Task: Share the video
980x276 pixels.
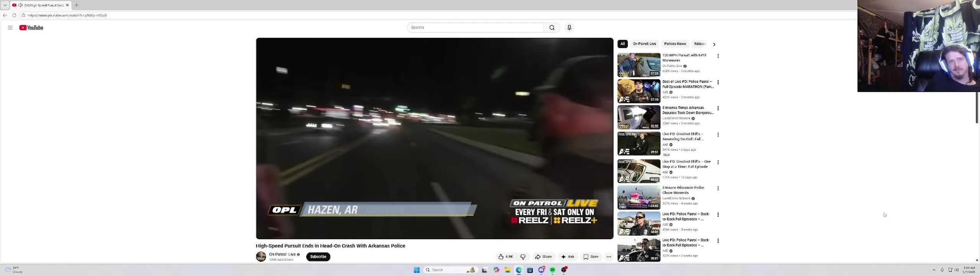Action: (x=543, y=257)
